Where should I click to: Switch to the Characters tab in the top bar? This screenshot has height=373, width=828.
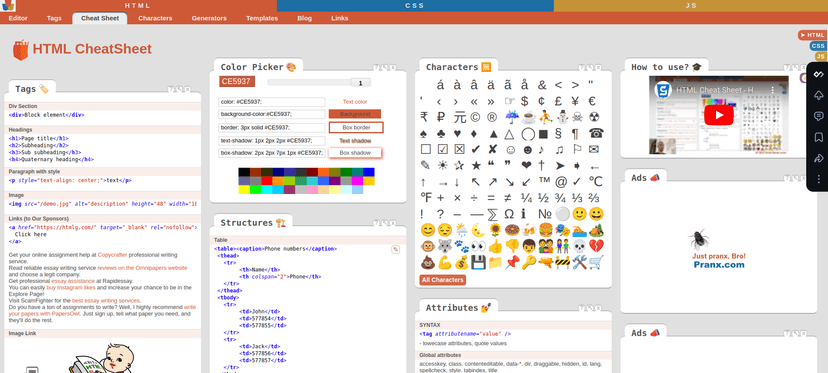(155, 18)
